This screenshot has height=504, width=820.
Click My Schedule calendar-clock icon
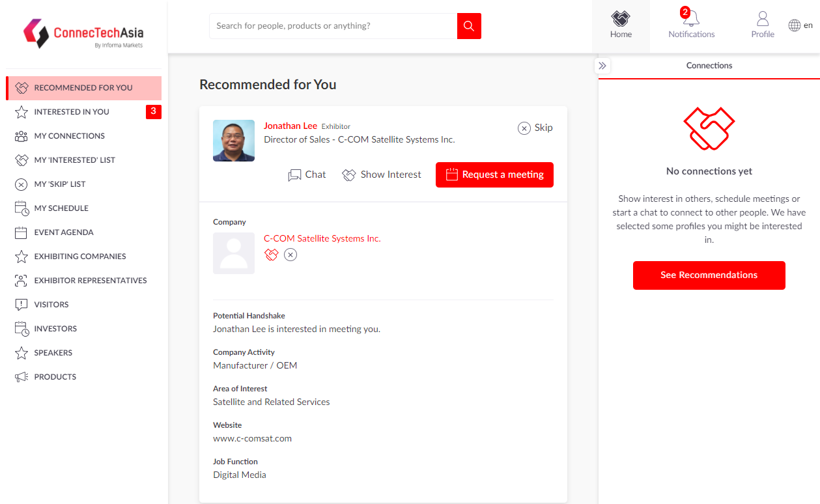click(21, 208)
